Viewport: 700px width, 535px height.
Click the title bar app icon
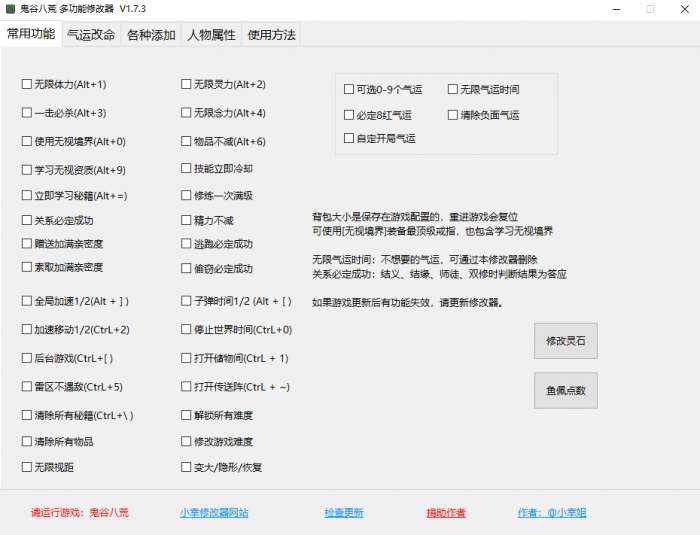coord(10,9)
